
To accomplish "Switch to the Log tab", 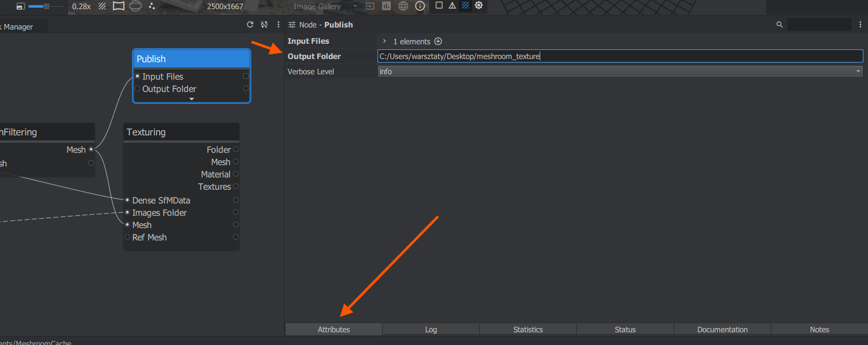I will pyautogui.click(x=431, y=329).
